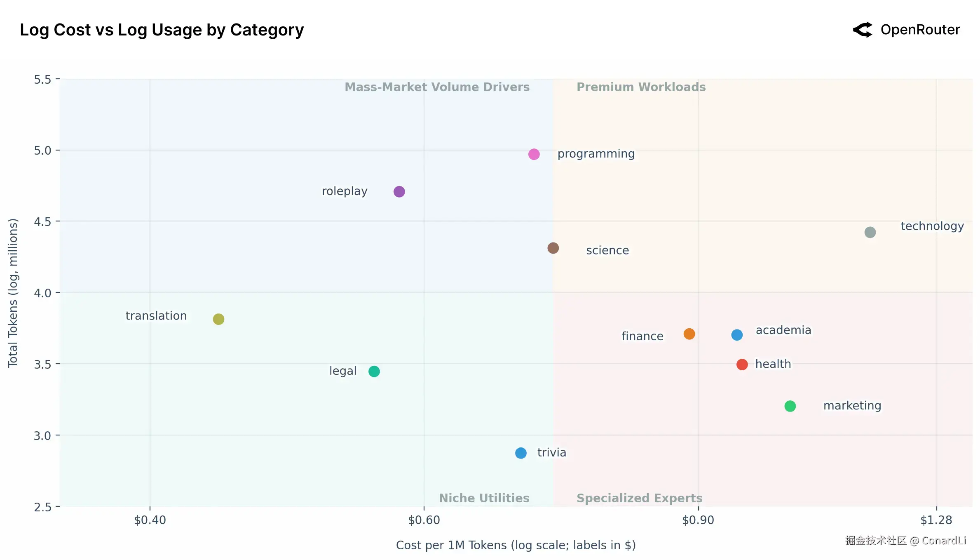
Task: Select the orange finance dot
Action: pos(689,334)
